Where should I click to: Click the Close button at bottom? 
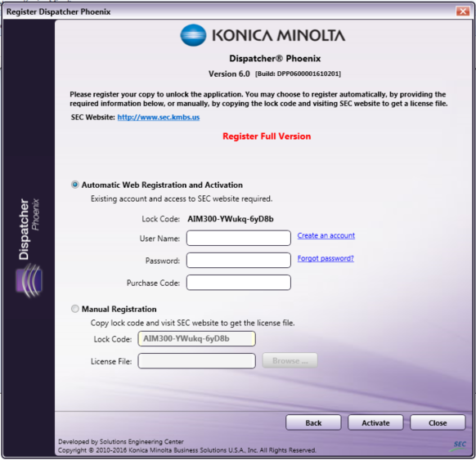(438, 422)
